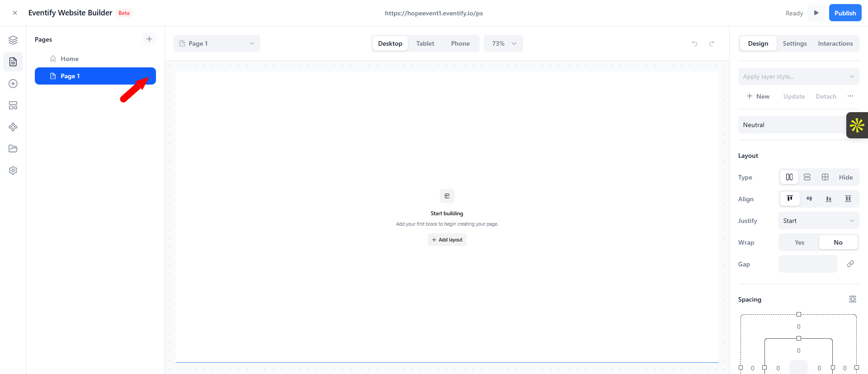
Task: Align items to center
Action: [x=809, y=199]
